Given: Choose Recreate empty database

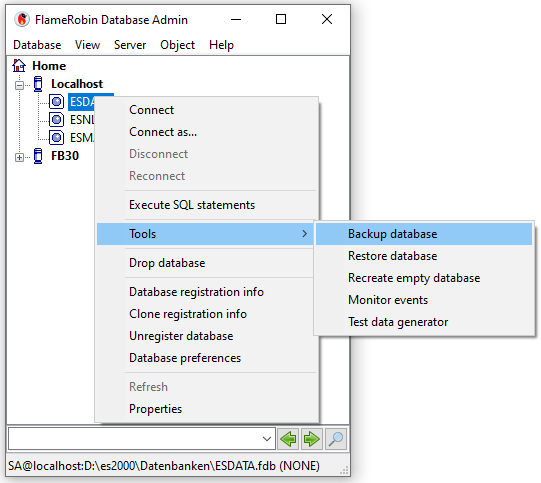Looking at the screenshot, I should click(x=424, y=278).
